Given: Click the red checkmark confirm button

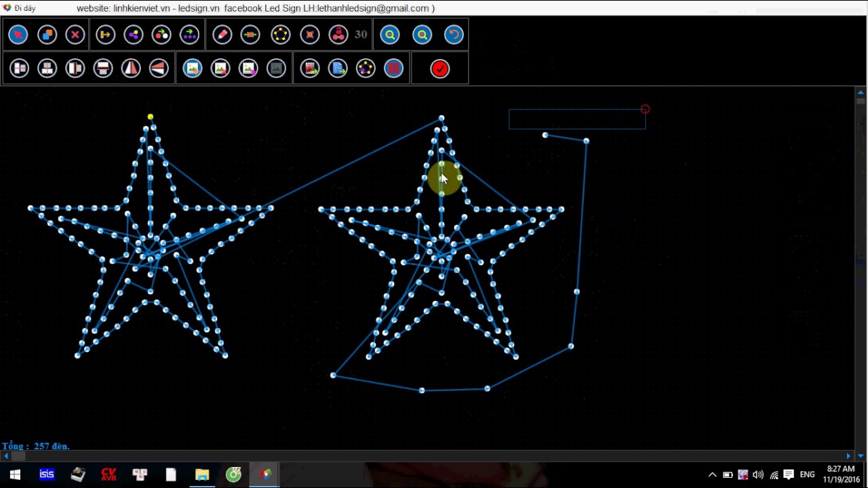Looking at the screenshot, I should click(x=440, y=68).
